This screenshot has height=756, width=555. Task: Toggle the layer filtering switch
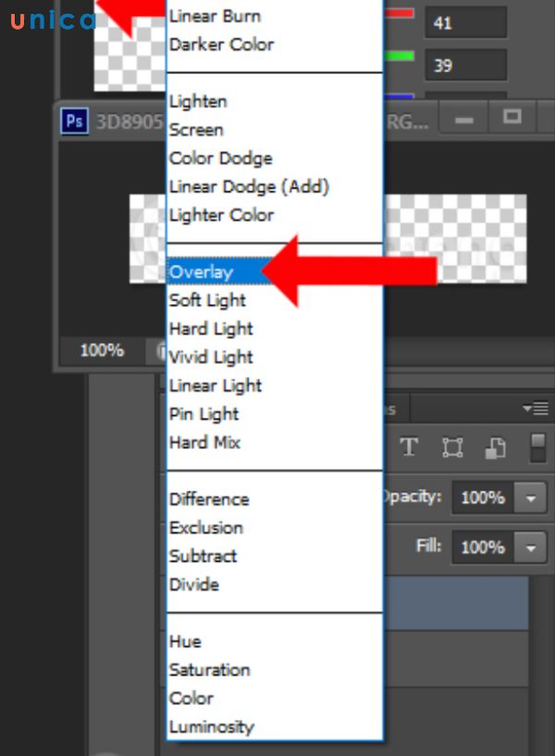537,448
